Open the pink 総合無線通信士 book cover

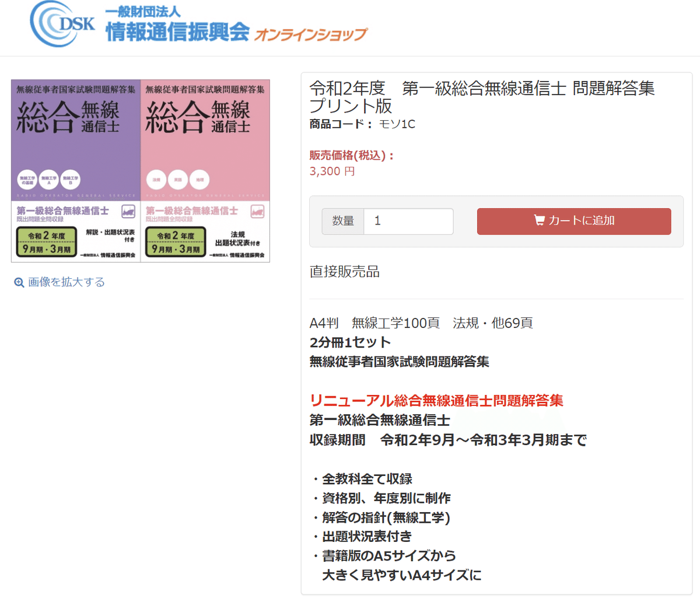pos(205,171)
